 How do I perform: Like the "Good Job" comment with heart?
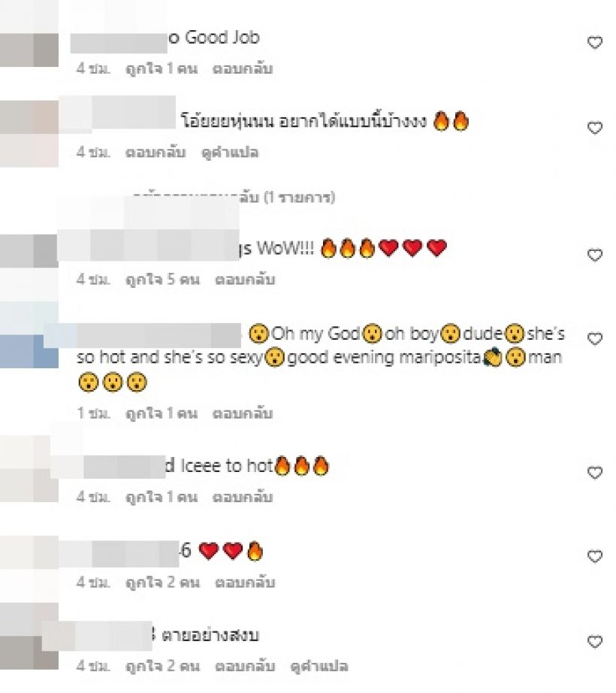coord(594,42)
